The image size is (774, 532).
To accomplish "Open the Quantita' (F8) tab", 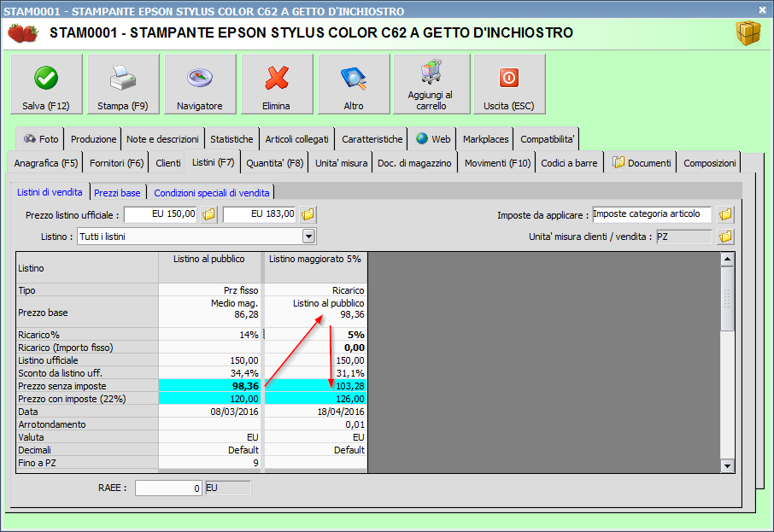I will point(274,163).
